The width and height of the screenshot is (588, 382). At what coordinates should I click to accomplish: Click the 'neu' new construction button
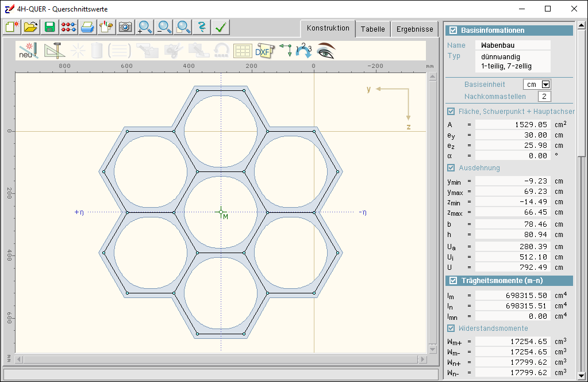[x=28, y=51]
